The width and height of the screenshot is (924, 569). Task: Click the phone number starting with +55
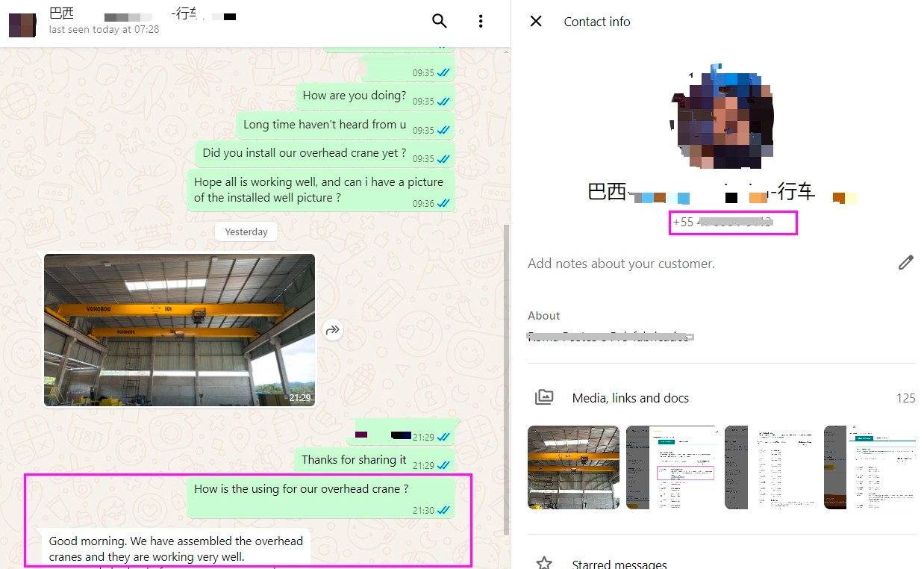[x=722, y=223]
